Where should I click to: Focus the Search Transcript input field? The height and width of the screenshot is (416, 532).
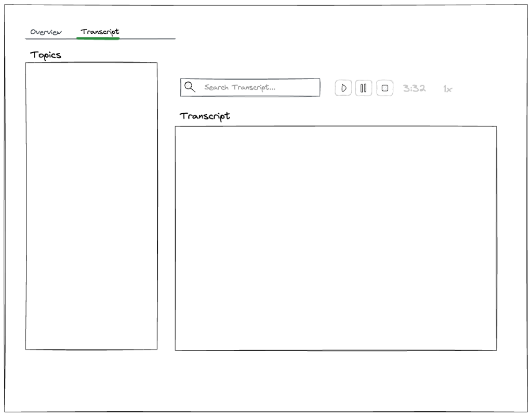pyautogui.click(x=250, y=87)
